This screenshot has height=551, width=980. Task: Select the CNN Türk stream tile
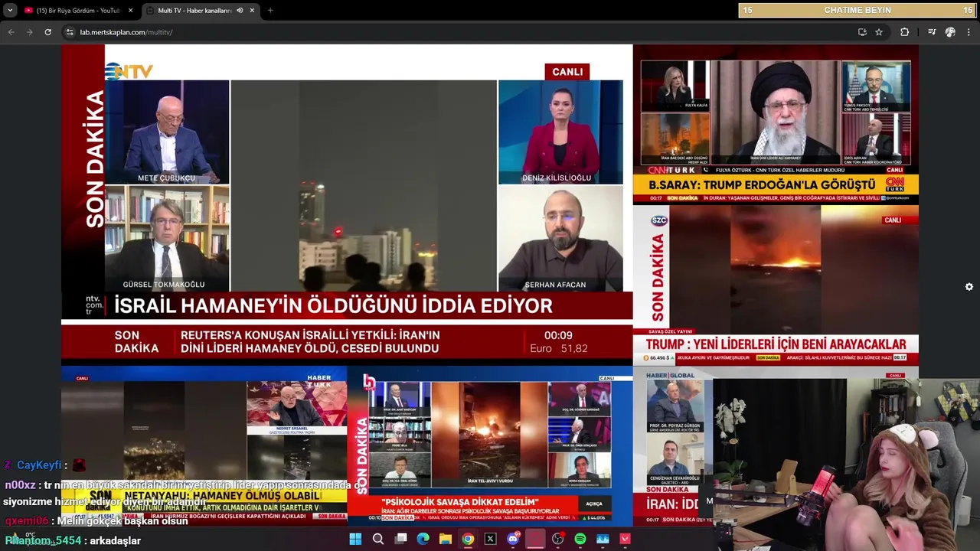[776, 124]
